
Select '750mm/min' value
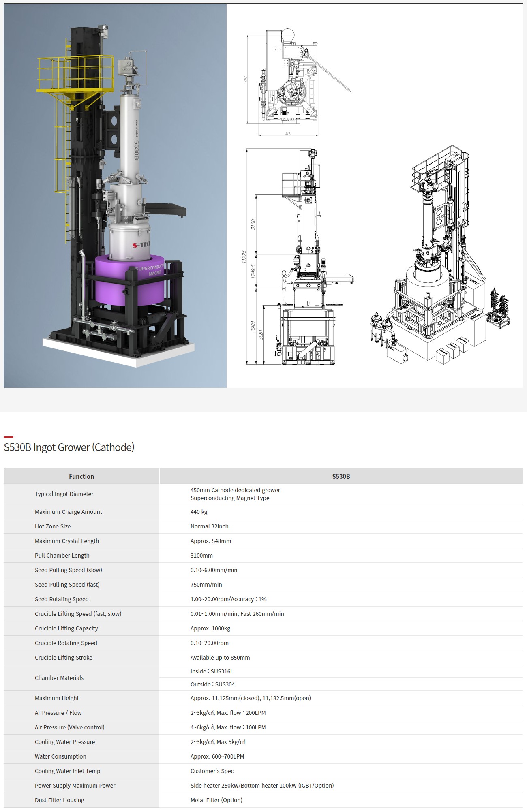tap(206, 585)
